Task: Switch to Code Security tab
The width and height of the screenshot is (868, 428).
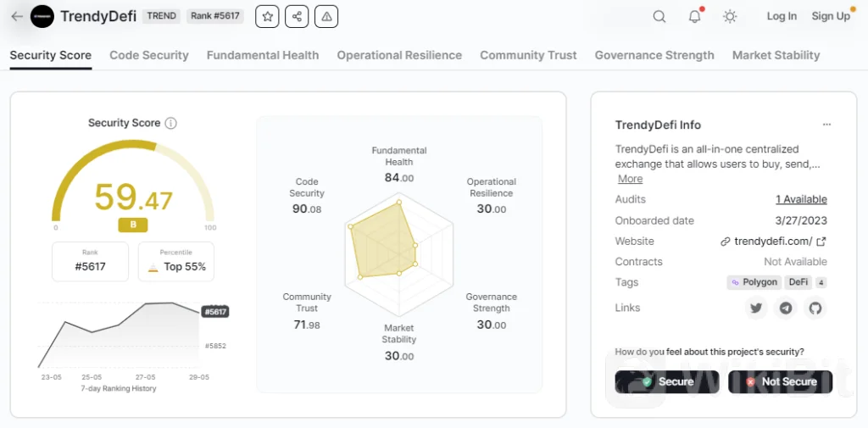Action: tap(149, 55)
